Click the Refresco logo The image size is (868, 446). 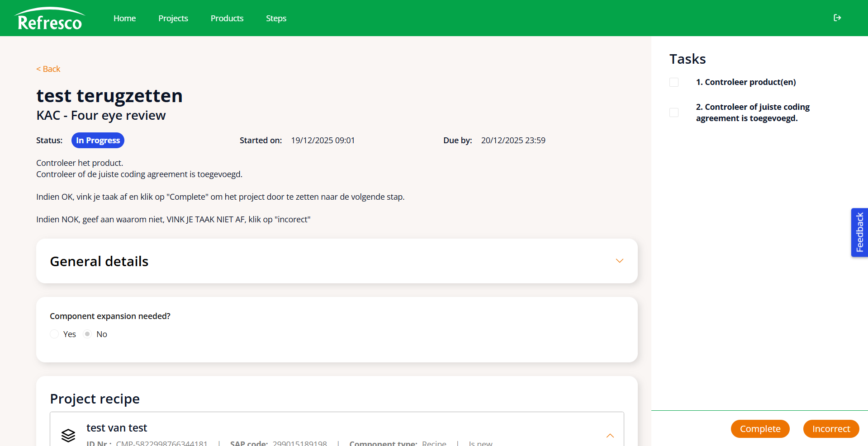pos(50,19)
